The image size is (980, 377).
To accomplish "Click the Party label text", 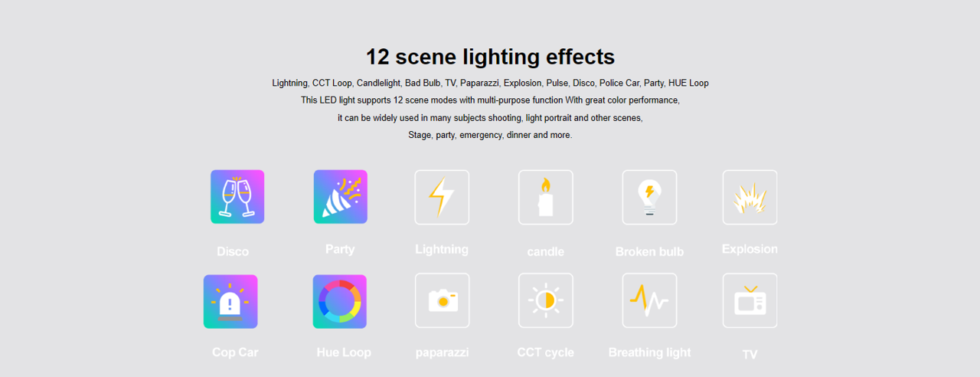I will (x=340, y=250).
